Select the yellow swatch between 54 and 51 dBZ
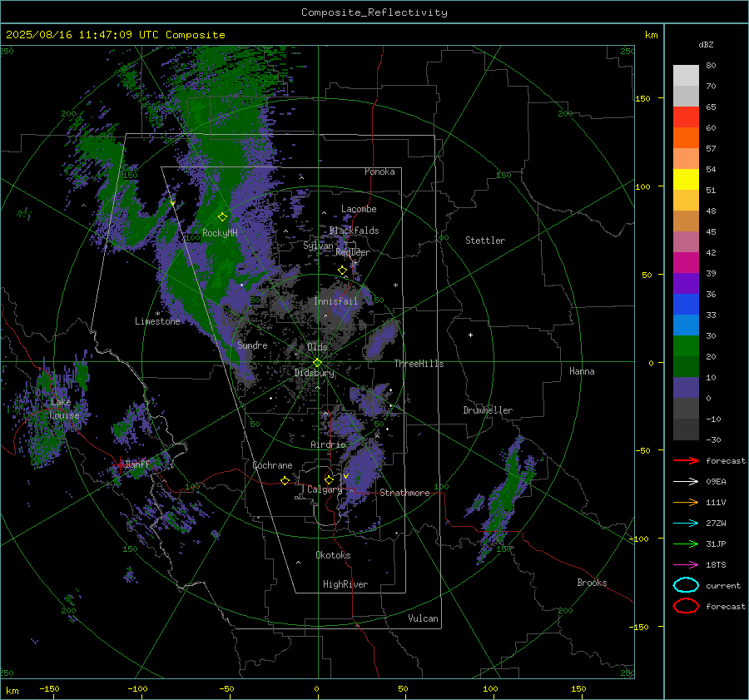 pyautogui.click(x=686, y=180)
